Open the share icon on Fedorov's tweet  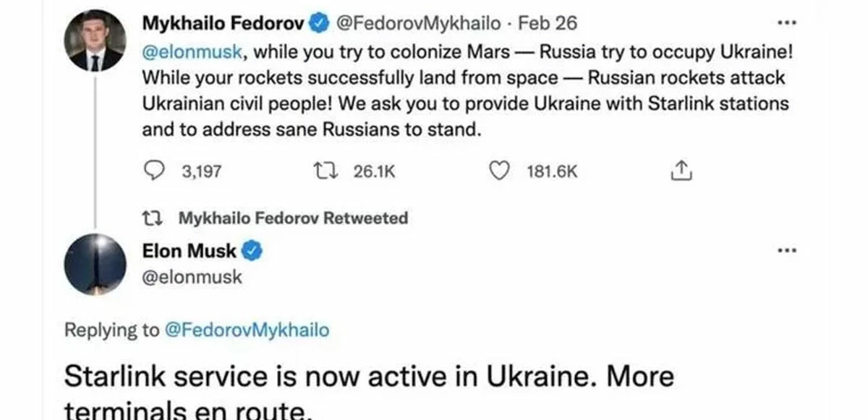pos(682,171)
